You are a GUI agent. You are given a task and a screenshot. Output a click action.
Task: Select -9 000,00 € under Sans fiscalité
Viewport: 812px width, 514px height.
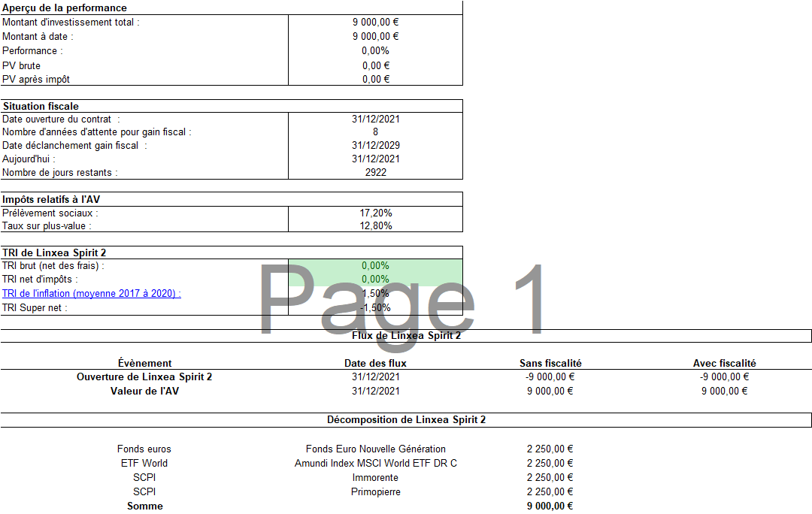(550, 376)
